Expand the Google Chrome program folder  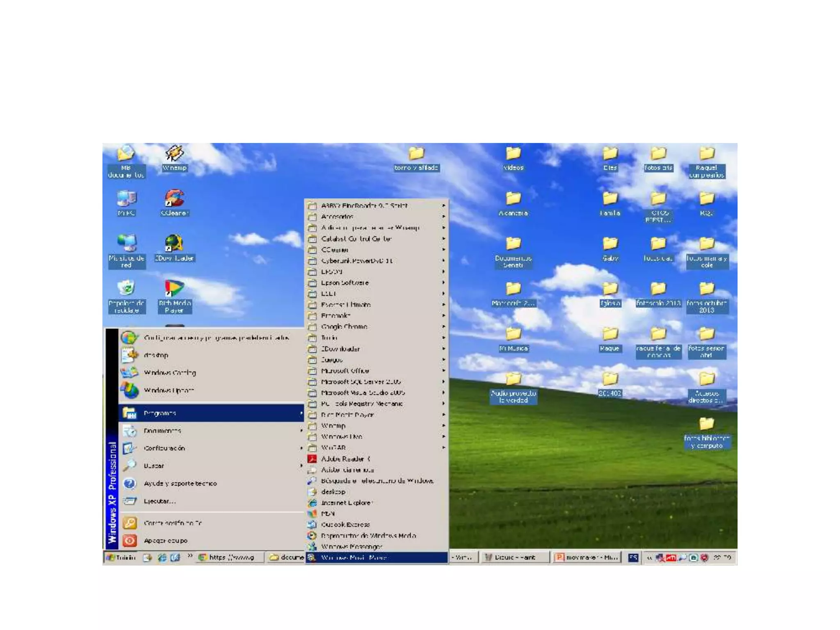(x=344, y=326)
